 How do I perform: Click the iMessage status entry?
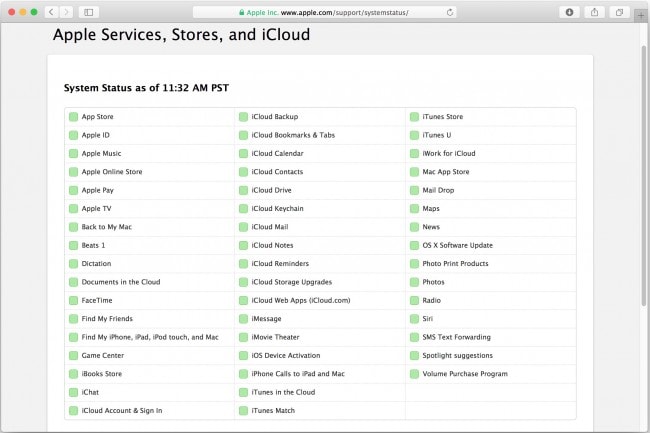[x=269, y=319]
